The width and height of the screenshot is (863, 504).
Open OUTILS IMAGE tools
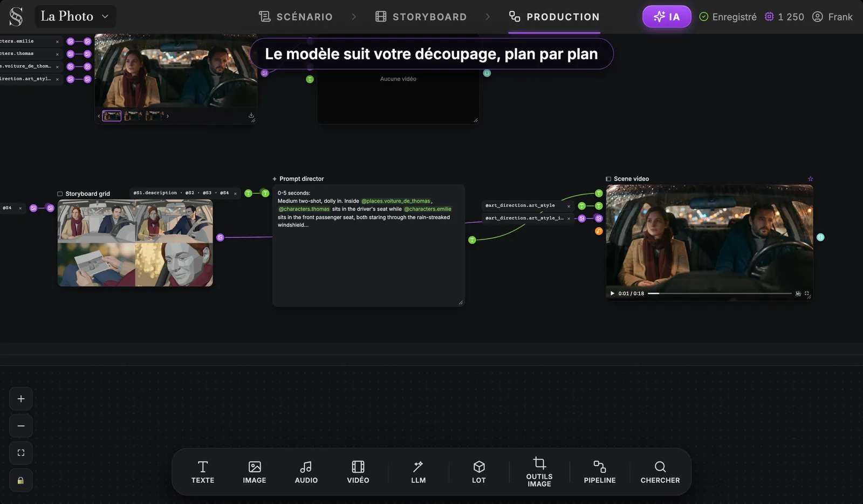click(x=539, y=472)
